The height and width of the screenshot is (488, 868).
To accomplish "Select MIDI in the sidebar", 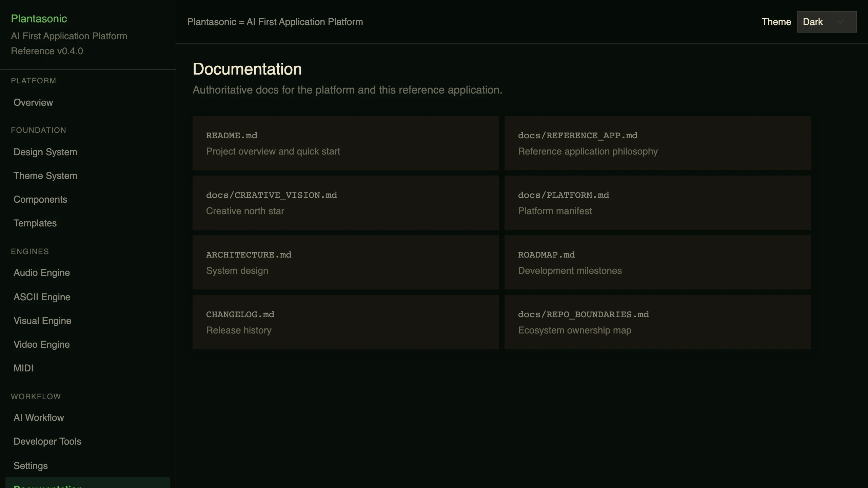I will click(88, 368).
